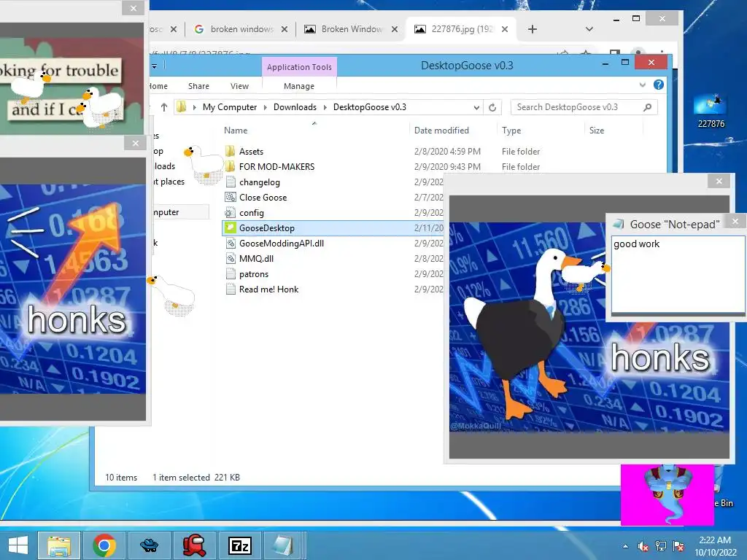The height and width of the screenshot is (560, 747).
Task: Switch to the broken windows Google tab
Action: point(241,29)
